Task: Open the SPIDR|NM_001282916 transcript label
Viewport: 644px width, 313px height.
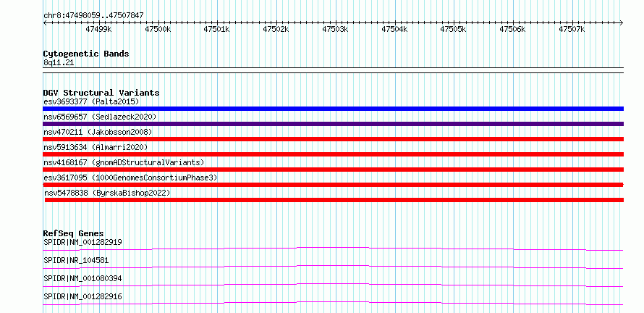Action: (x=82, y=296)
